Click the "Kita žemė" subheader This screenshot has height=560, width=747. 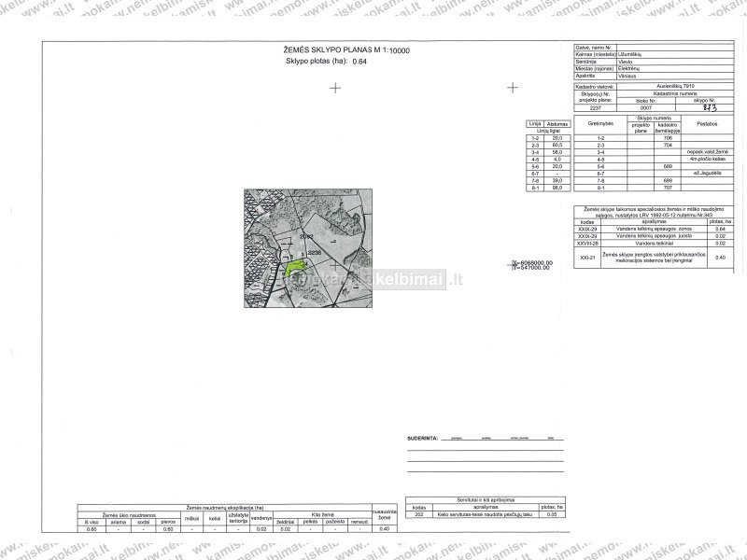click(x=322, y=515)
